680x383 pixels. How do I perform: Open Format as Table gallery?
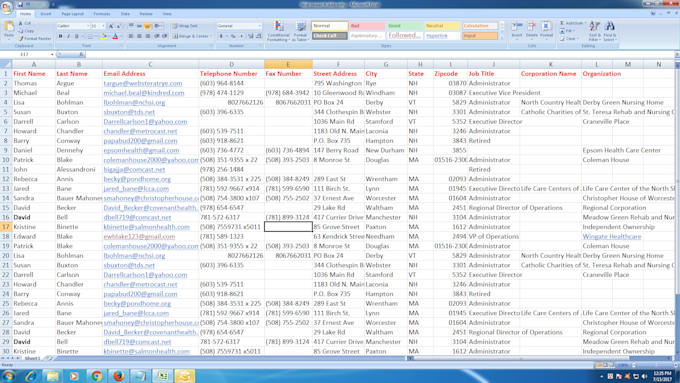click(x=301, y=31)
